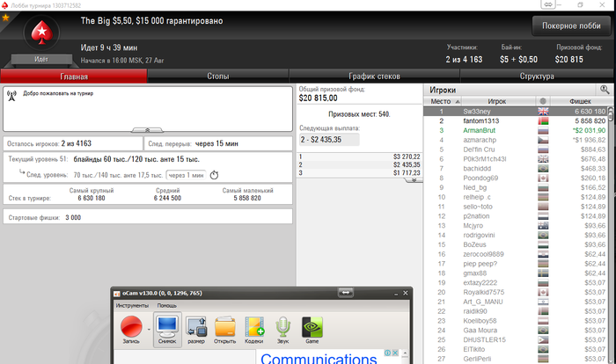Image resolution: width=616 pixels, height=364 pixels.
Task: Click the link icon in the title bar
Action: 548,4
